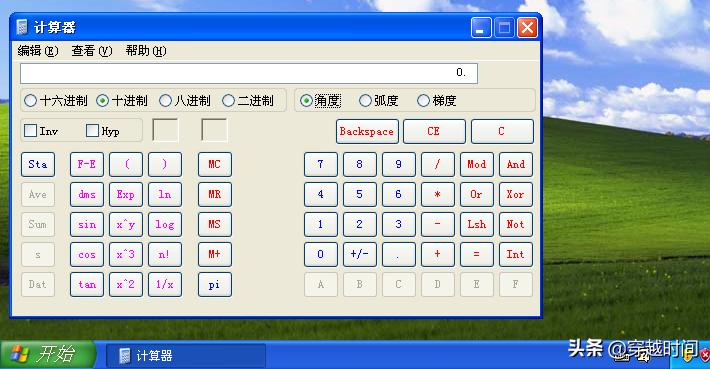Screen dimensions: 710x369
Task: Click digit 5
Action: pyautogui.click(x=360, y=194)
